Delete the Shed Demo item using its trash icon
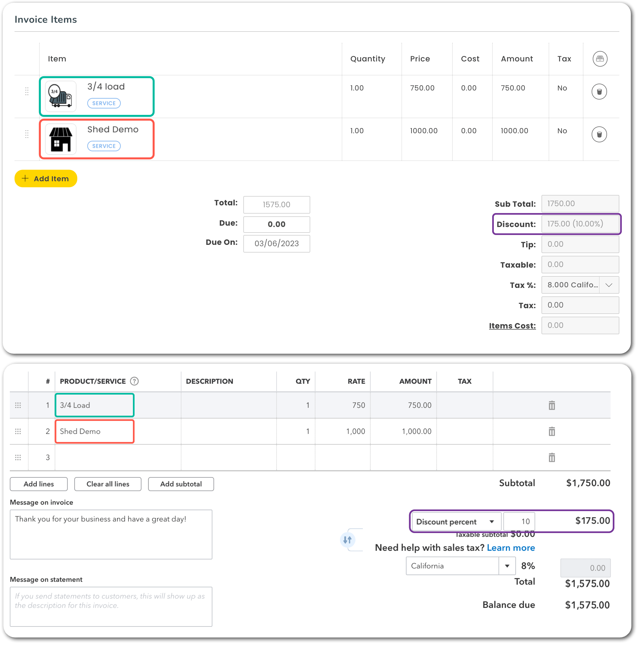The width and height of the screenshot is (644, 646). point(599,134)
